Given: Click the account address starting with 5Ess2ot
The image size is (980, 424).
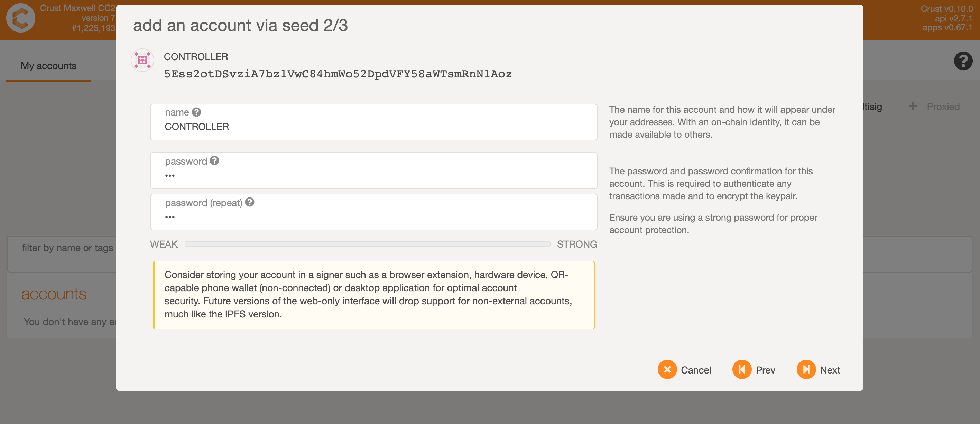Looking at the screenshot, I should coord(338,74).
